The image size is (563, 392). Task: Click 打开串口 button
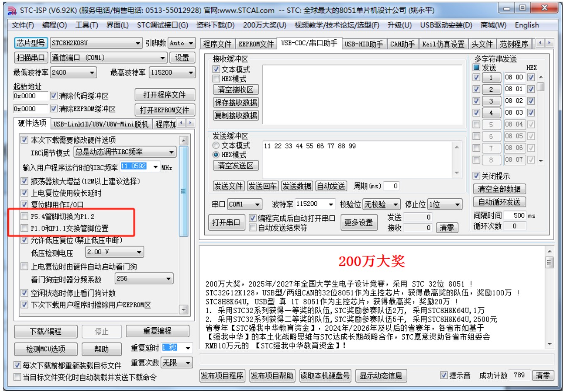(x=226, y=223)
